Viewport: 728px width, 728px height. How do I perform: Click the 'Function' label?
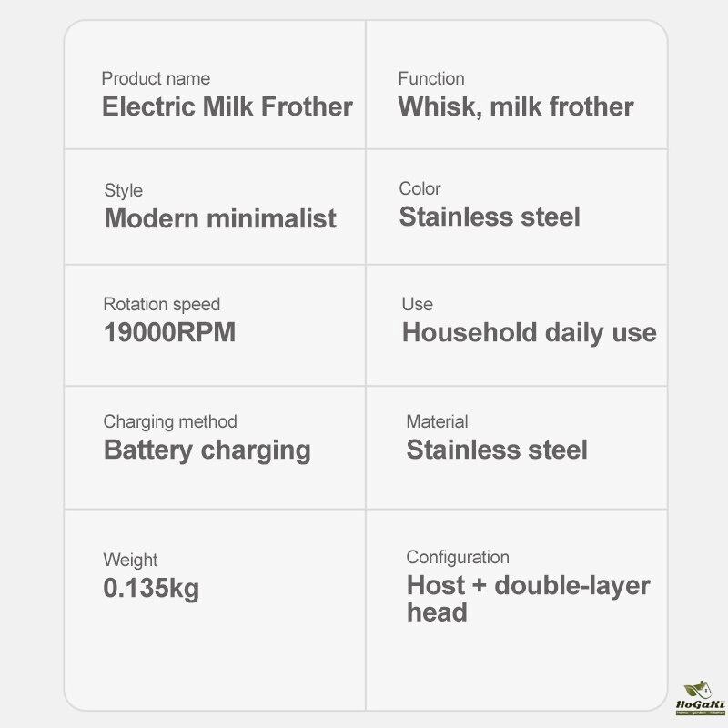tap(431, 78)
